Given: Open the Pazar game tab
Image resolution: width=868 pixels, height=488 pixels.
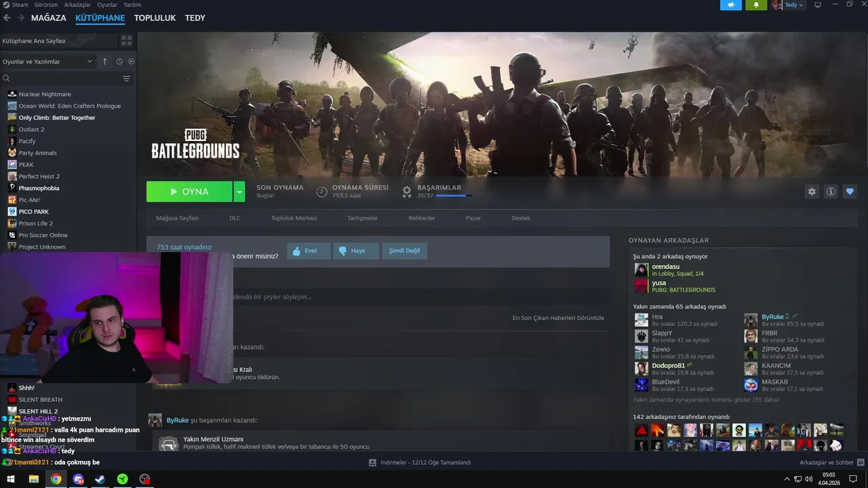Looking at the screenshot, I should pyautogui.click(x=473, y=218).
